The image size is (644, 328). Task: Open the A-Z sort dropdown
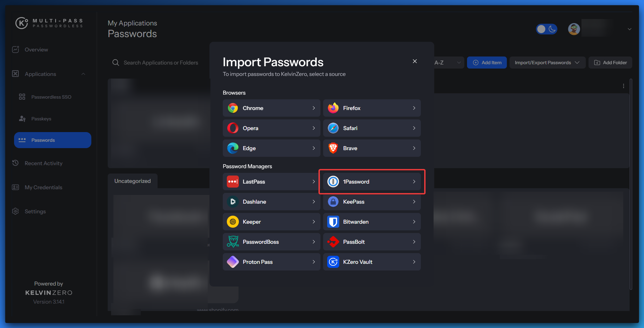pos(448,63)
